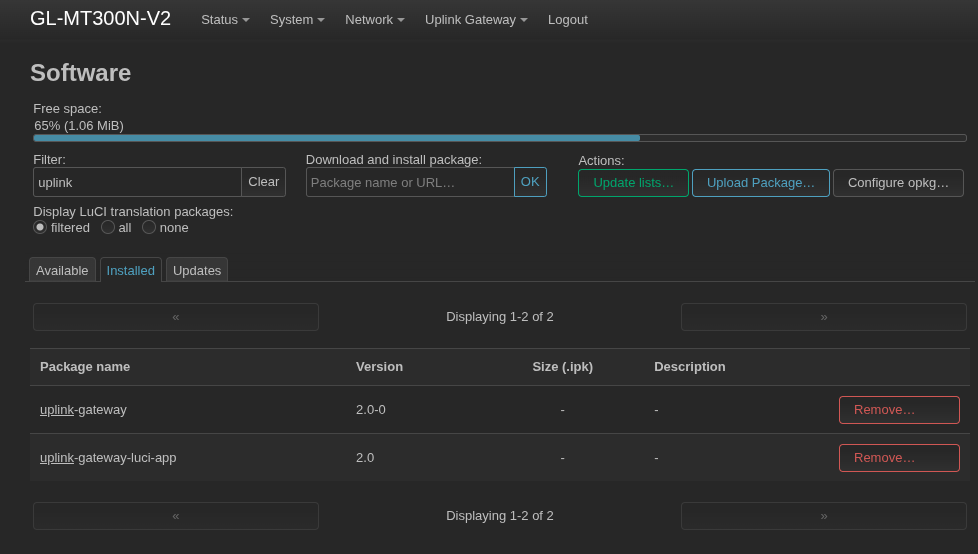Click the Version column header

tap(379, 367)
